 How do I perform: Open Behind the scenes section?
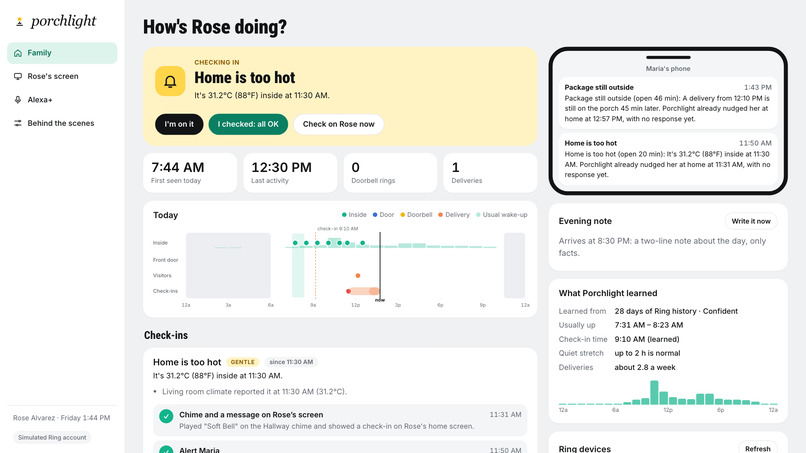(x=62, y=123)
